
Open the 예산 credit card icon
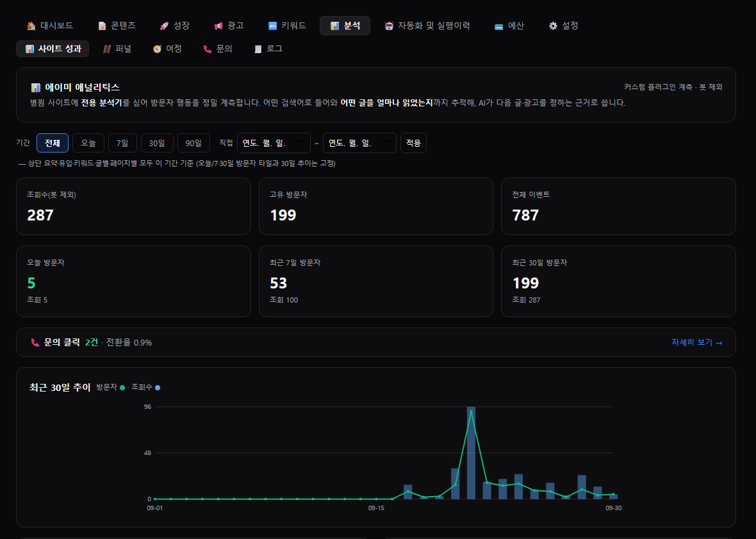pos(499,26)
